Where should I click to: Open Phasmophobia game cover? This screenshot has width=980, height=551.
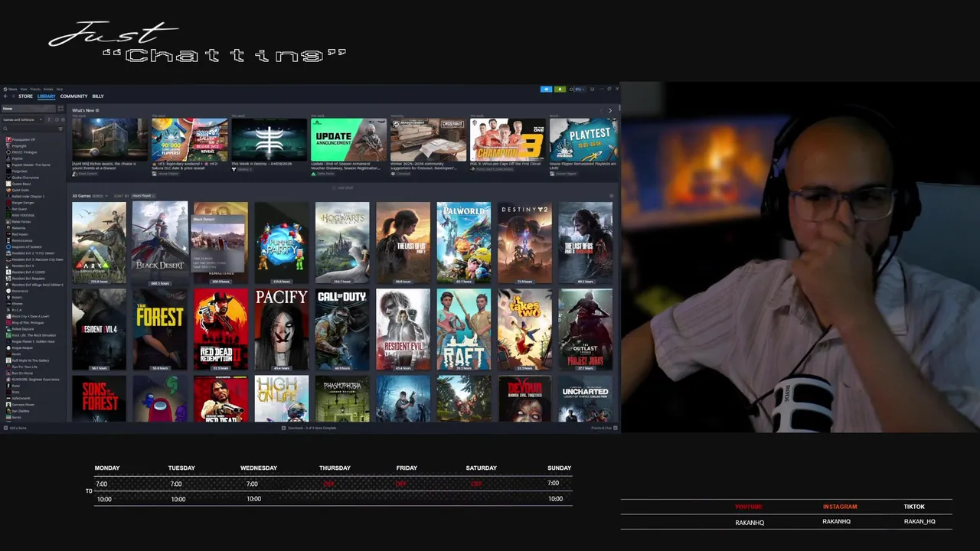click(342, 399)
